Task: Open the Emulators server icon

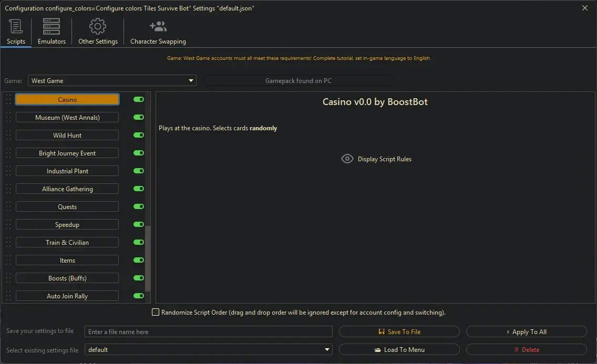Action: click(52, 26)
